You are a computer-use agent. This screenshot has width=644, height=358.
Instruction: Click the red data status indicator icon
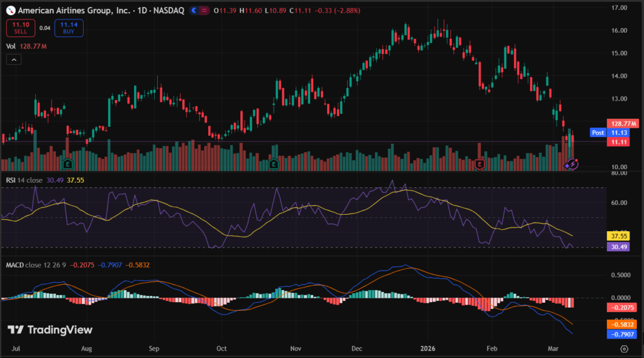[205, 11]
